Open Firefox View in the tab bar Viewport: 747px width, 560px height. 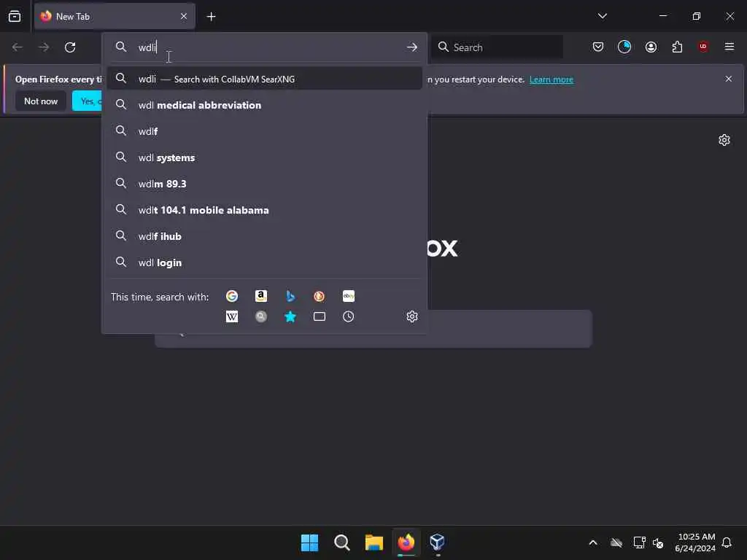[15, 16]
